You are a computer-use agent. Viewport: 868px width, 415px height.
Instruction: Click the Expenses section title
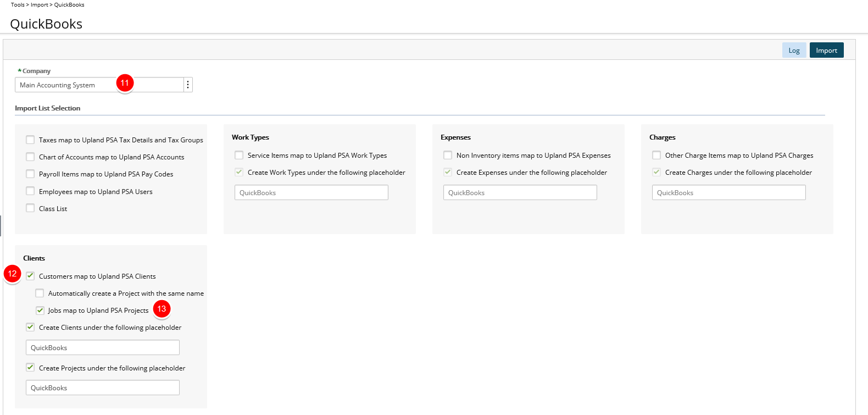click(456, 137)
